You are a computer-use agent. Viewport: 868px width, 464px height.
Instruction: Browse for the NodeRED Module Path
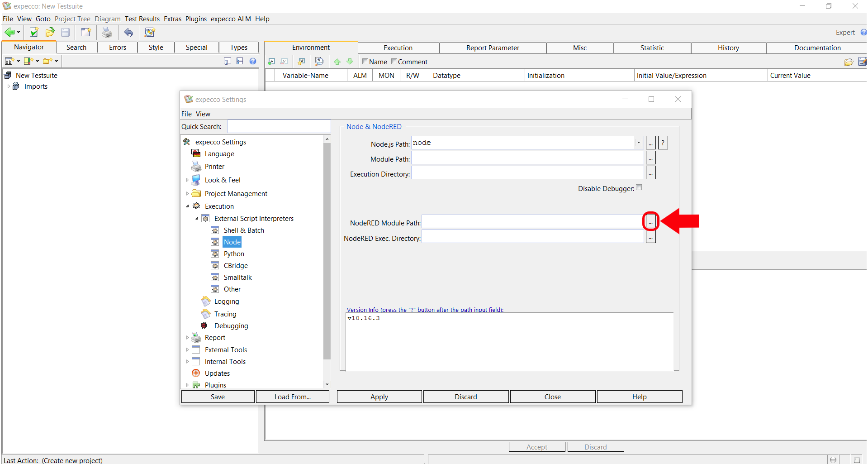(650, 222)
